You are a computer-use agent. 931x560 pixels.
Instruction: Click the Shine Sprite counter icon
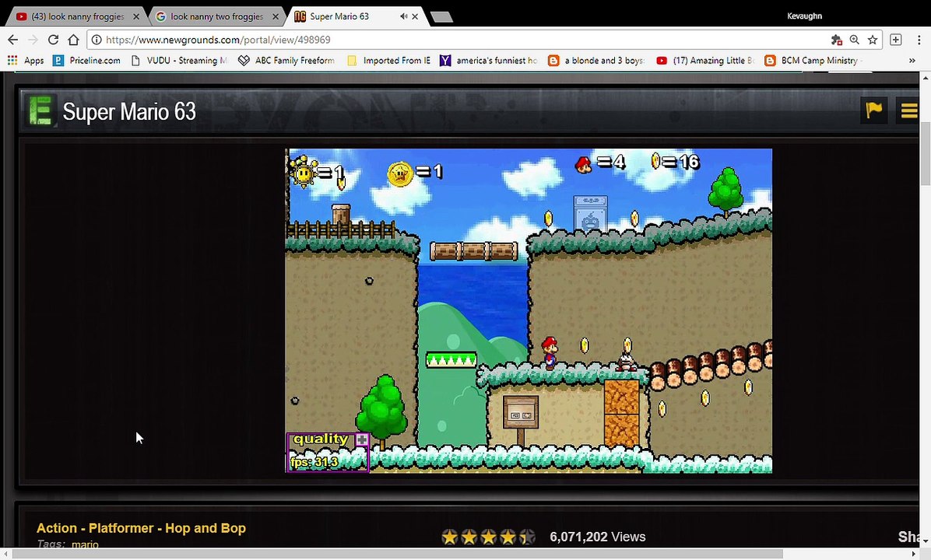(x=304, y=172)
